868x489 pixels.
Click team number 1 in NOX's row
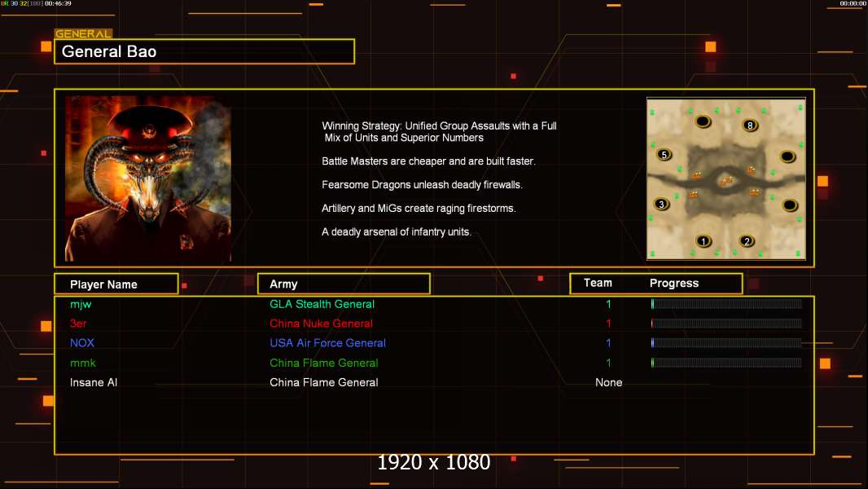click(x=608, y=343)
